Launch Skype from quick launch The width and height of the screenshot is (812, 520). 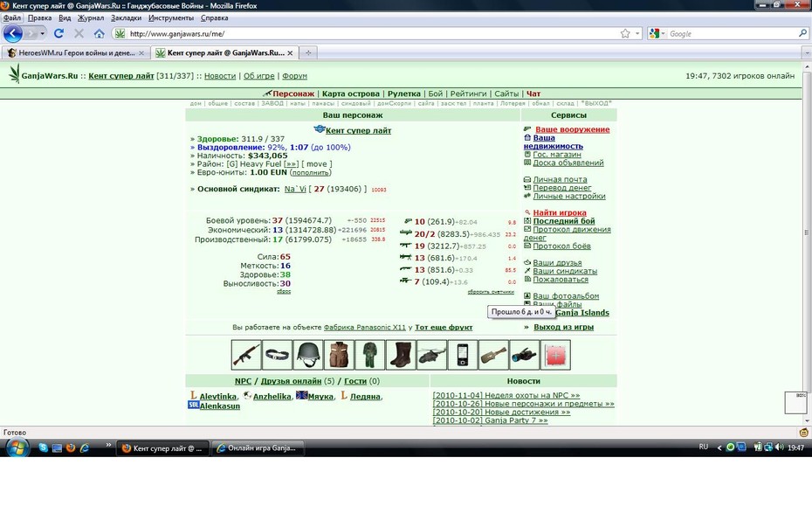44,448
